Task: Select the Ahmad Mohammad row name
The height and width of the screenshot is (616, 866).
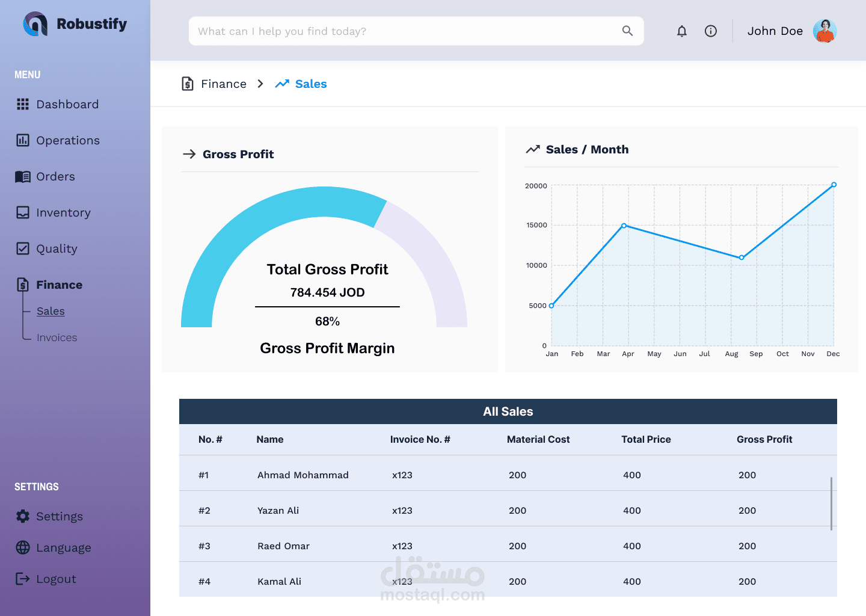Action: pyautogui.click(x=303, y=475)
